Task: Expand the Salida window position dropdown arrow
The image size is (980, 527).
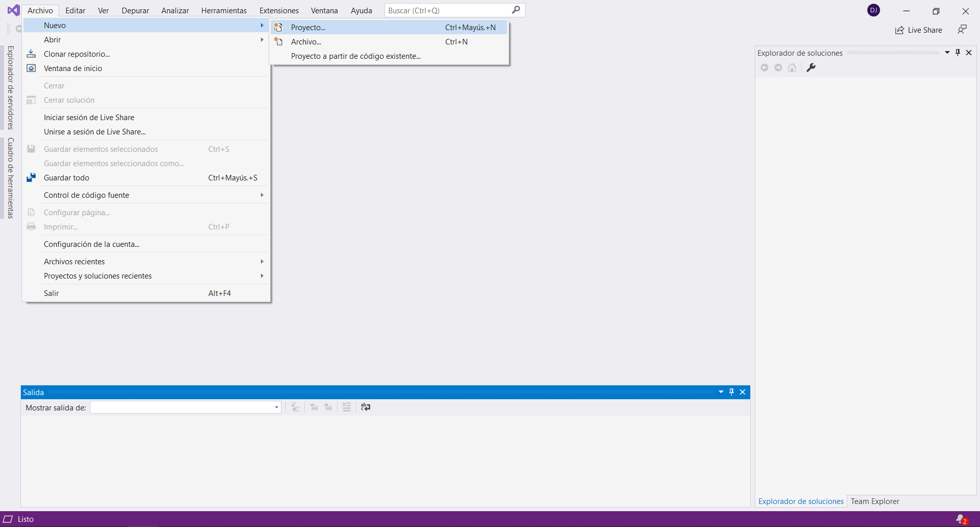Action: [x=721, y=392]
